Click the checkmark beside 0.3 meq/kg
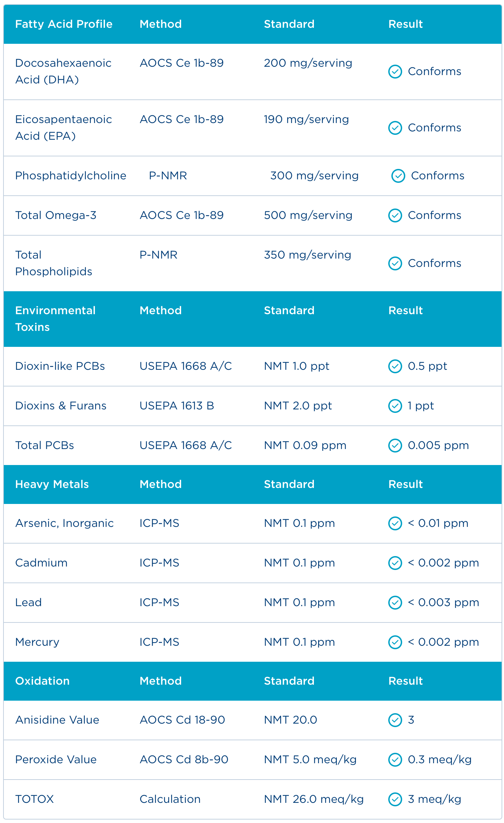The width and height of the screenshot is (504, 823). click(x=395, y=760)
